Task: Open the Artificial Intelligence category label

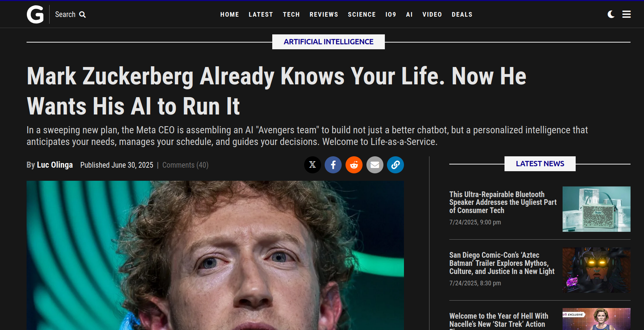Action: [329, 42]
